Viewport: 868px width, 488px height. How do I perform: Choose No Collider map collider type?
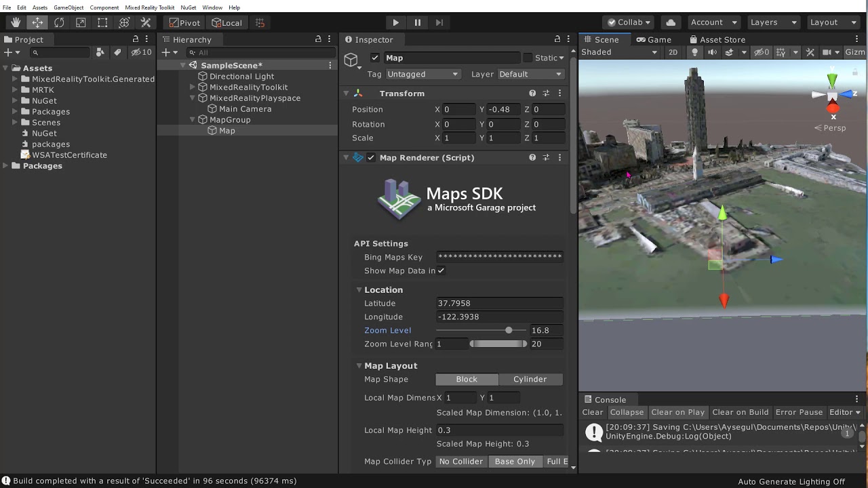[x=461, y=462]
